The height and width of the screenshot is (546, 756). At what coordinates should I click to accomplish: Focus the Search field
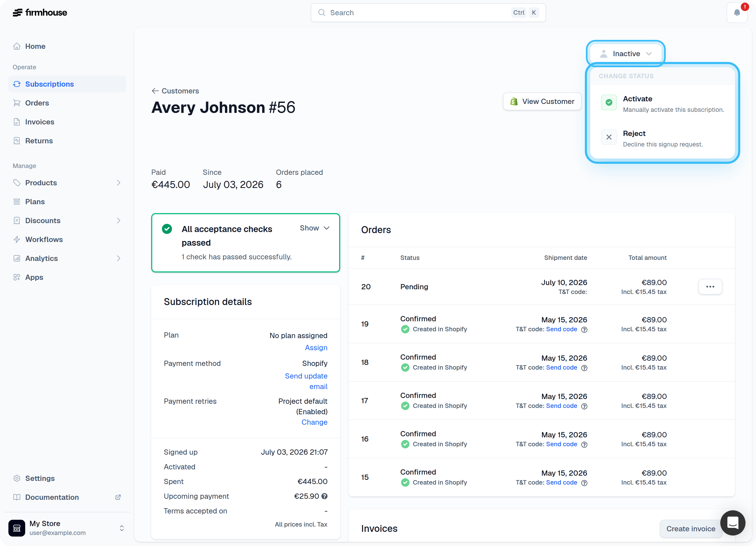428,13
